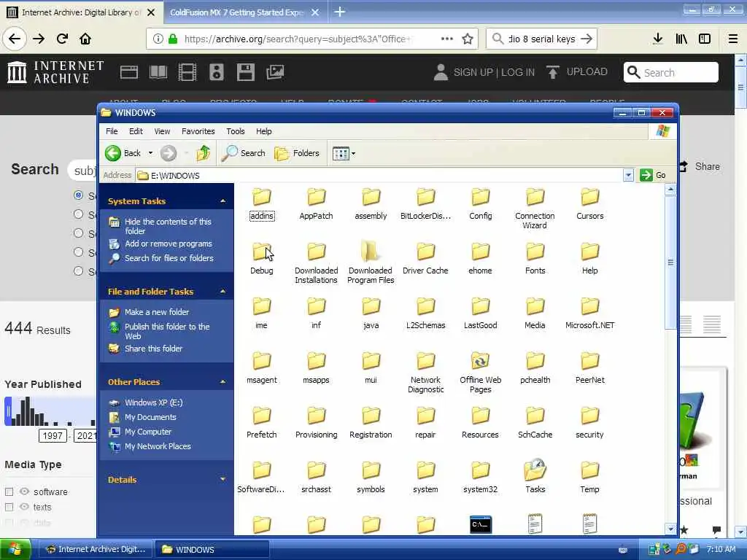Image resolution: width=747 pixels, height=560 pixels.
Task: Tick the software media type checkbox
Action: (9, 491)
